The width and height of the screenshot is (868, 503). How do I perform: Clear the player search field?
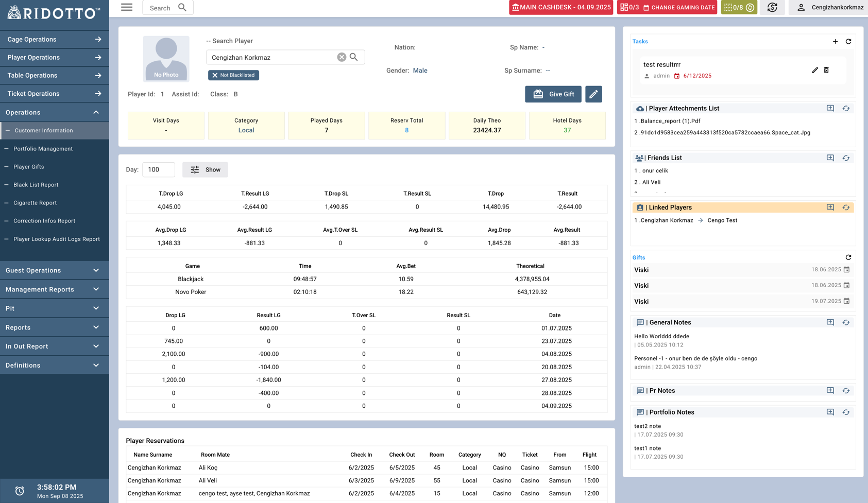point(342,57)
